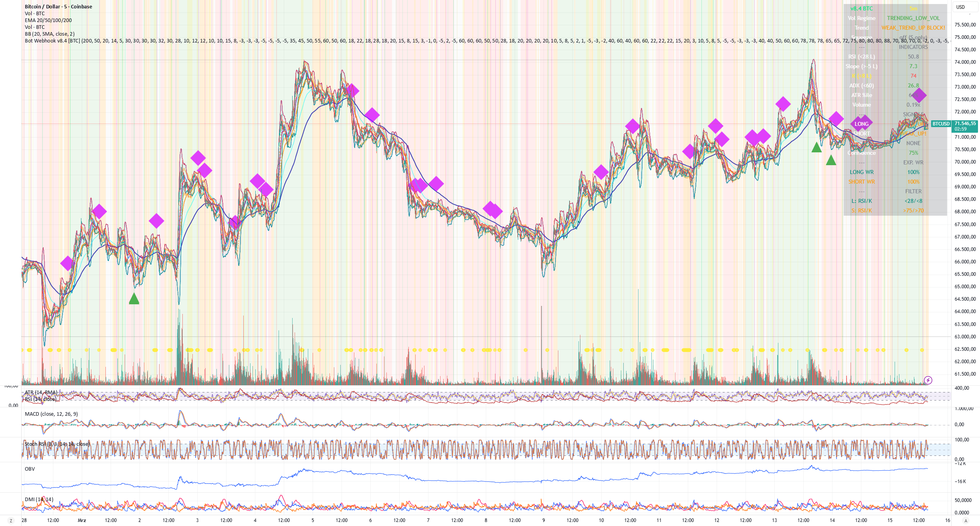The height and width of the screenshot is (526, 980).
Task: Click the Confidence 75% value
Action: pyautogui.click(x=913, y=153)
